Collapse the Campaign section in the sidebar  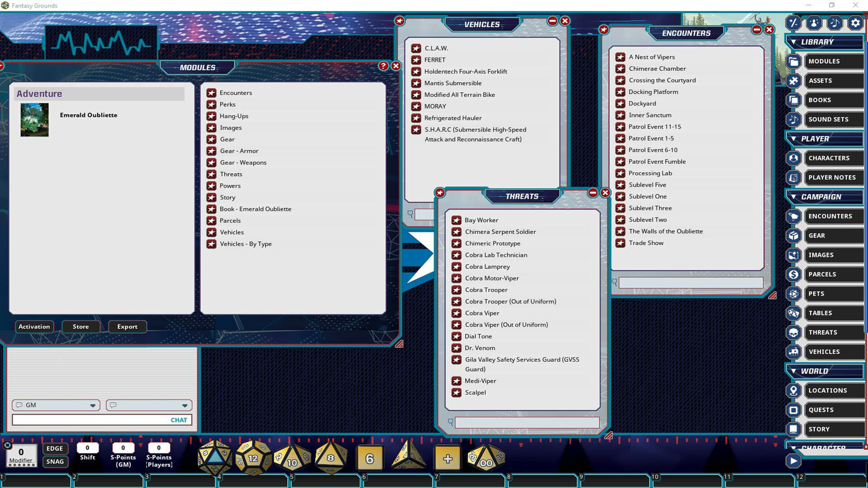pyautogui.click(x=794, y=197)
